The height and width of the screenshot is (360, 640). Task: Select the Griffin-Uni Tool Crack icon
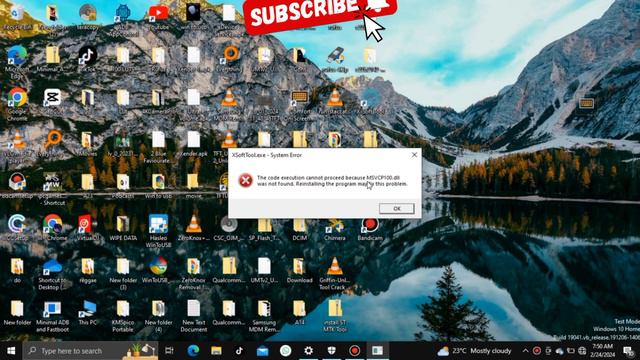coord(335,273)
